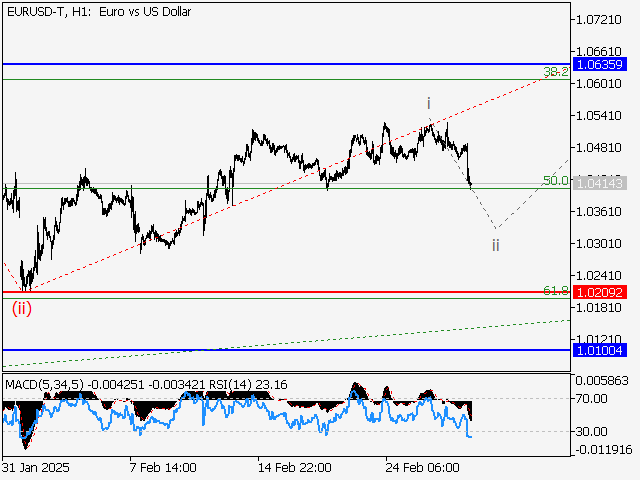Image resolution: width=640 pixels, height=480 pixels.
Task: Select the blue 1.01004 price label
Action: pyautogui.click(x=598, y=350)
